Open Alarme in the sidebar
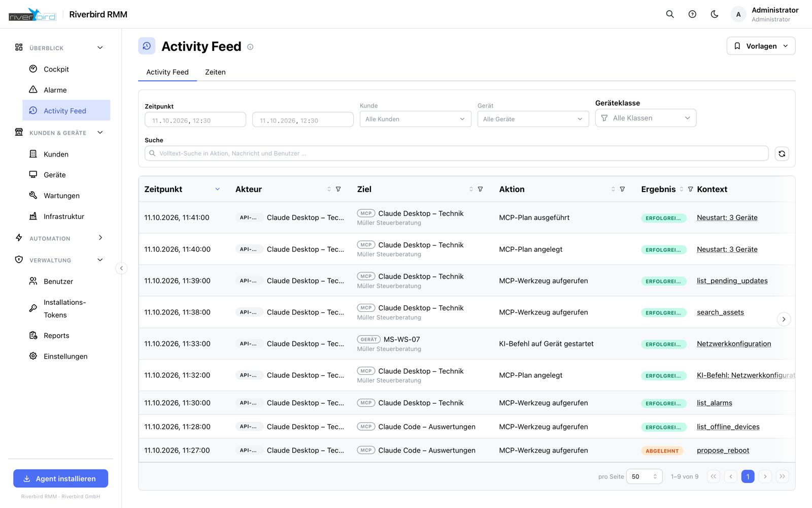Viewport: 812px width, 508px height. click(x=66, y=90)
